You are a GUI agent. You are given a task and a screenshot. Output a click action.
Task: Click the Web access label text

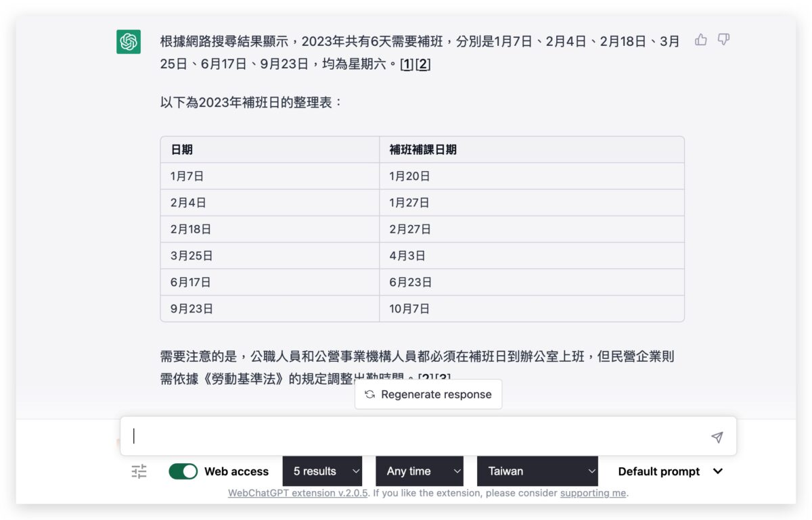tap(236, 471)
